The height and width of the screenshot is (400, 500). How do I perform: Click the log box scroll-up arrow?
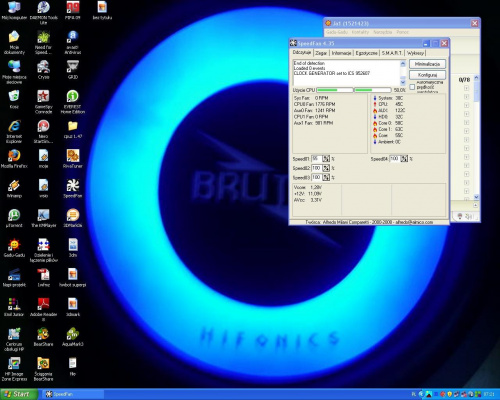point(403,64)
